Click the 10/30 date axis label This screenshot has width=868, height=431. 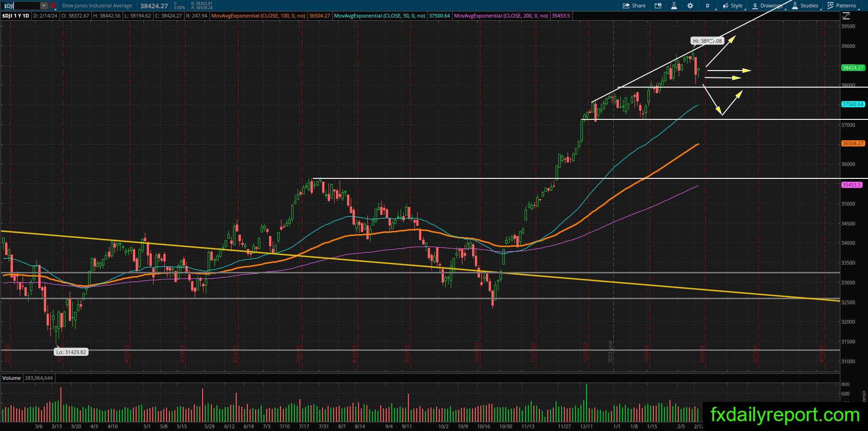click(x=506, y=426)
